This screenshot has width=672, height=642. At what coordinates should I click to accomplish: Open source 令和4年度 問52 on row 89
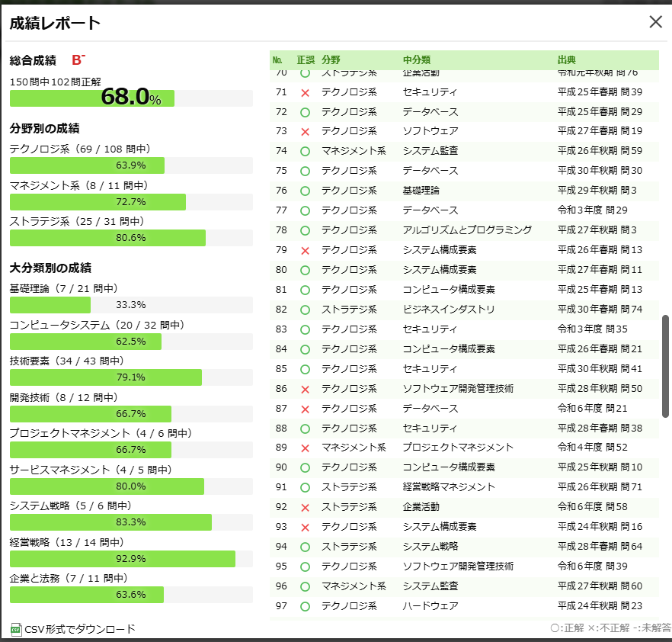click(x=592, y=448)
